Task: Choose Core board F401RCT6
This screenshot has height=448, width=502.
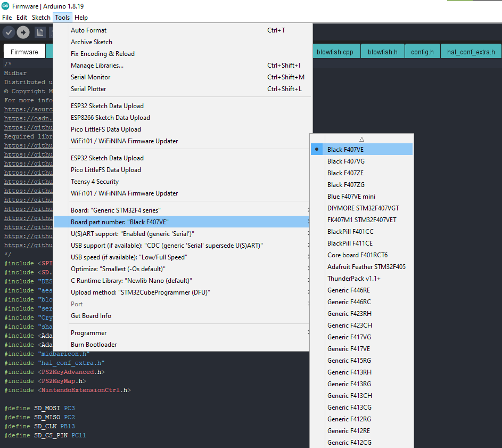Action: click(362, 255)
